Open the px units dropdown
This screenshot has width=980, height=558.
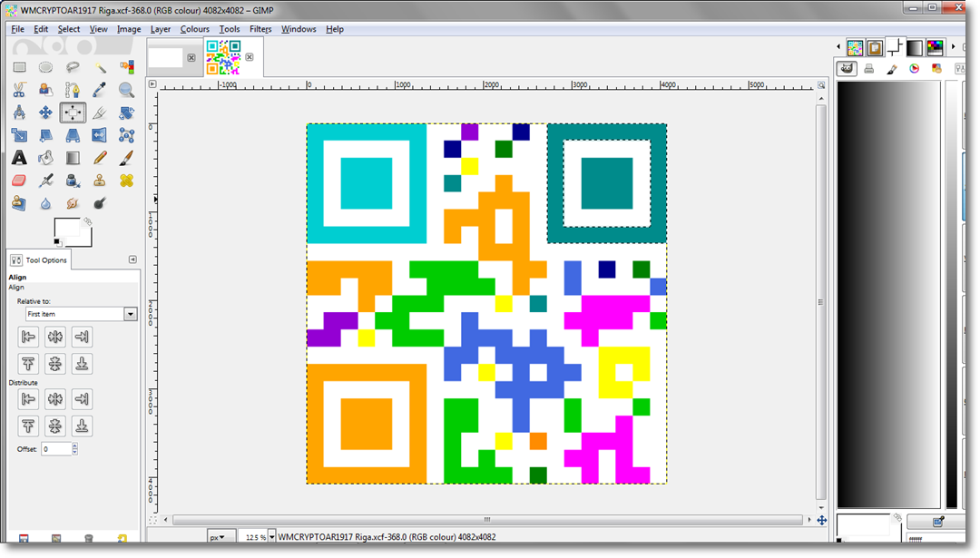click(x=221, y=537)
